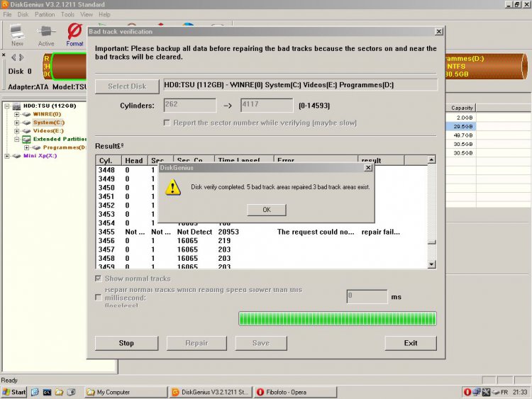
Task: Toggle Repair normal tracks slower than checkbox
Action: click(99, 297)
